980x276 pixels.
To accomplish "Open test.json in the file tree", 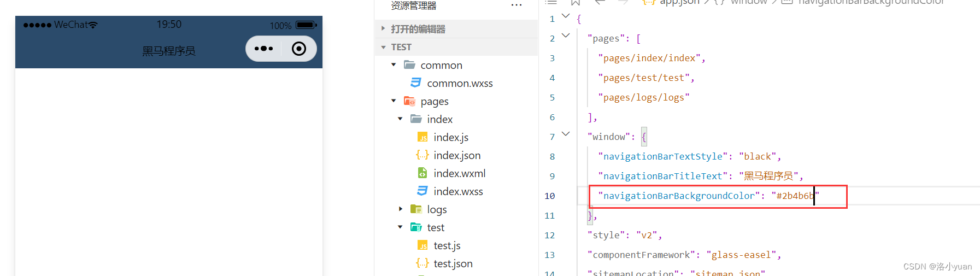I will point(453,263).
